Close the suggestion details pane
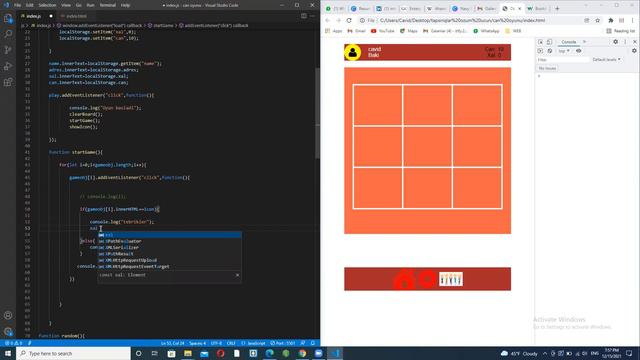Image resolution: width=640 pixels, height=360 pixels. pyautogui.click(x=238, y=275)
